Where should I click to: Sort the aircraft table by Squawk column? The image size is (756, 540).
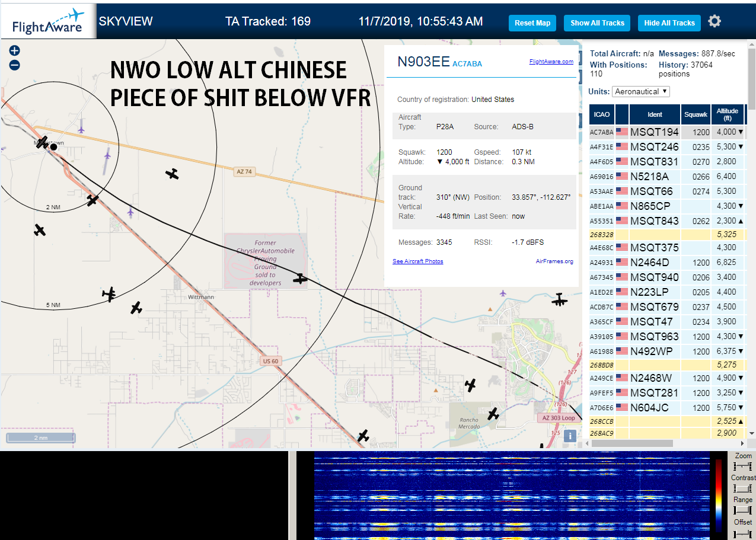pos(696,114)
